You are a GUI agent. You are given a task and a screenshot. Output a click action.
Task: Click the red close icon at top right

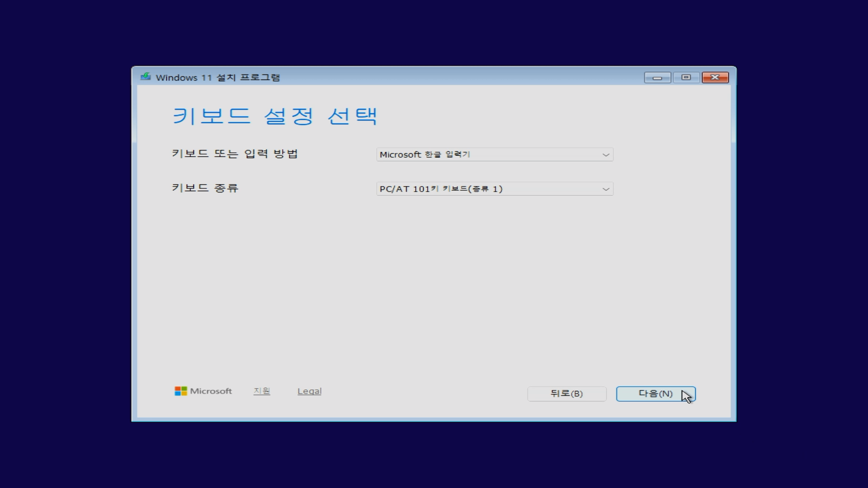coord(715,77)
